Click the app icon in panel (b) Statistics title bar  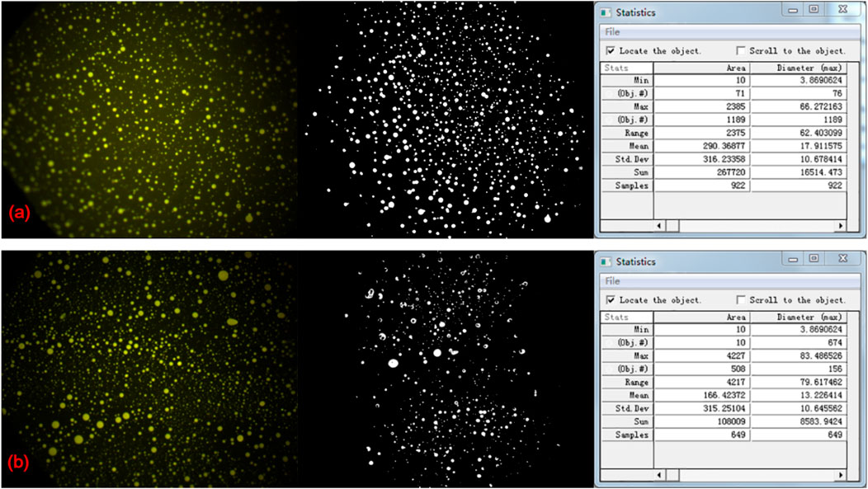606,261
